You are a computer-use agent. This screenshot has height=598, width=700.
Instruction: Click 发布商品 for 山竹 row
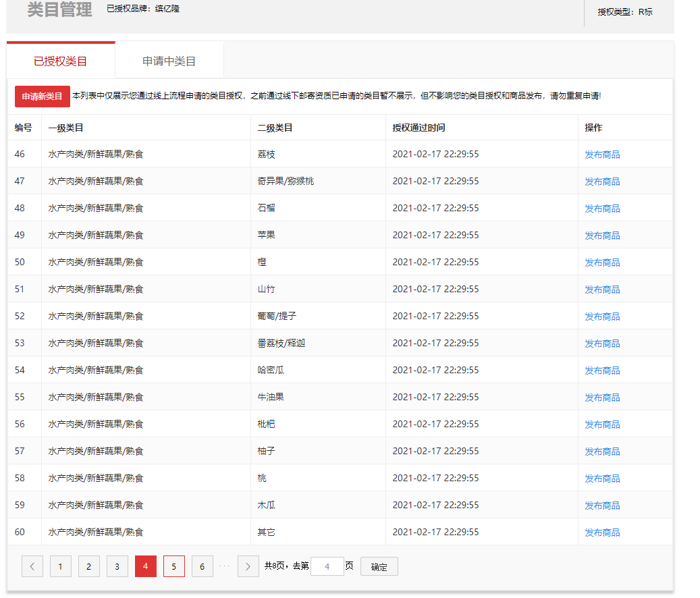602,290
